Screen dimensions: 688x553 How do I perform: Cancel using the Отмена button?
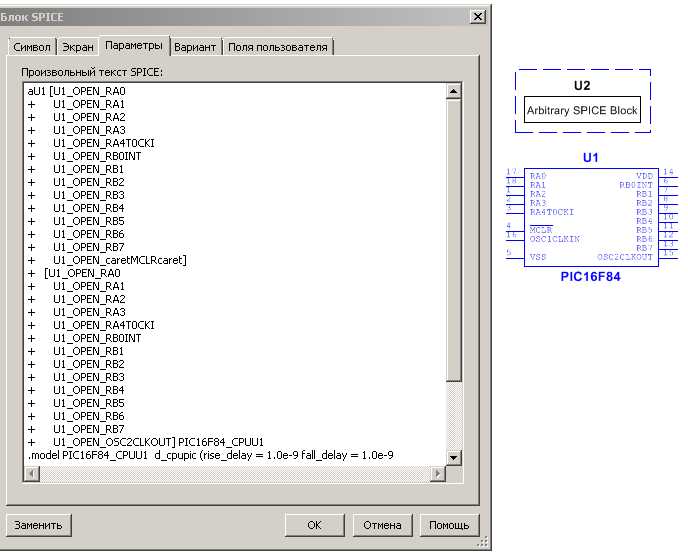pyautogui.click(x=382, y=525)
